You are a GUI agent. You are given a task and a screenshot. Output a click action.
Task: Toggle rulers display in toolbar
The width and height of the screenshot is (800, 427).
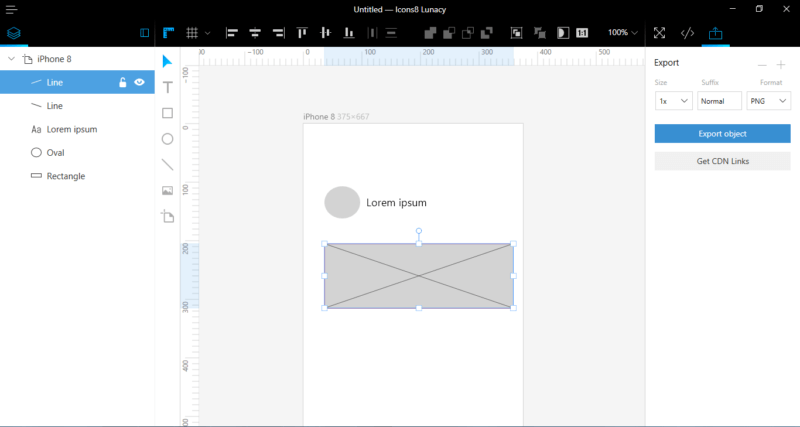[x=167, y=33]
